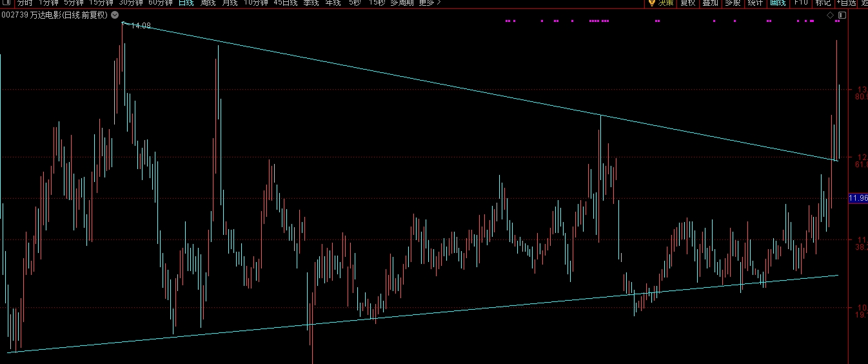Switch to 月线 monthly chart
Image resolution: width=868 pixels, height=364 pixels.
(x=230, y=3)
